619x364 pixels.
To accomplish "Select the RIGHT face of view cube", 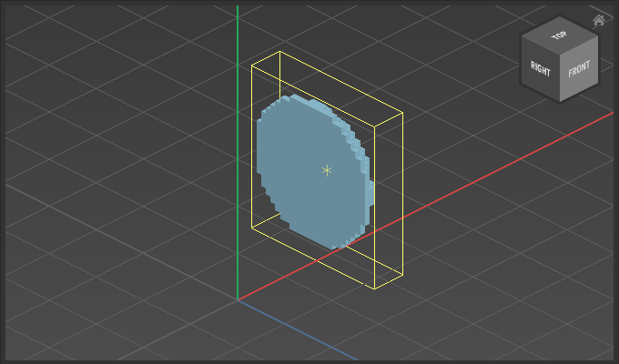I will click(x=540, y=68).
